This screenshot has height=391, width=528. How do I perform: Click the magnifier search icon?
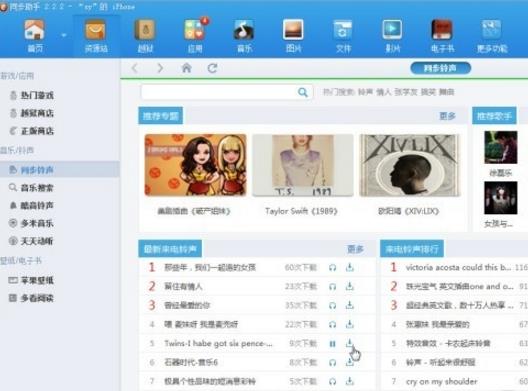coord(303,92)
